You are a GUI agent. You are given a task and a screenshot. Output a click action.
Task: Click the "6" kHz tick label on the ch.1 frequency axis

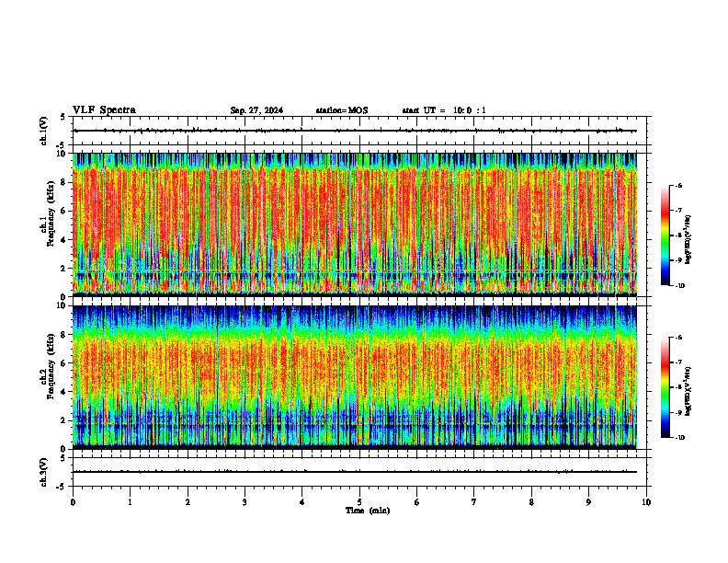click(65, 211)
